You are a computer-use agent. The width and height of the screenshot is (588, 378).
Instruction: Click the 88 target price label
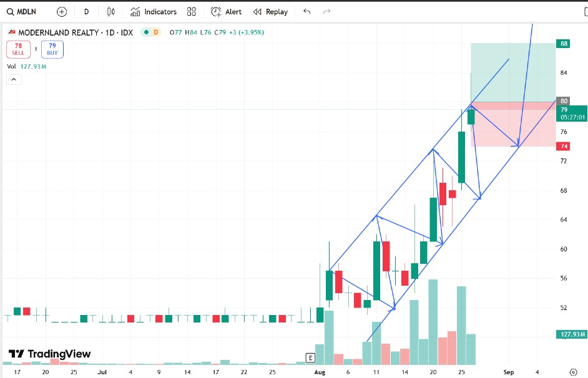564,44
